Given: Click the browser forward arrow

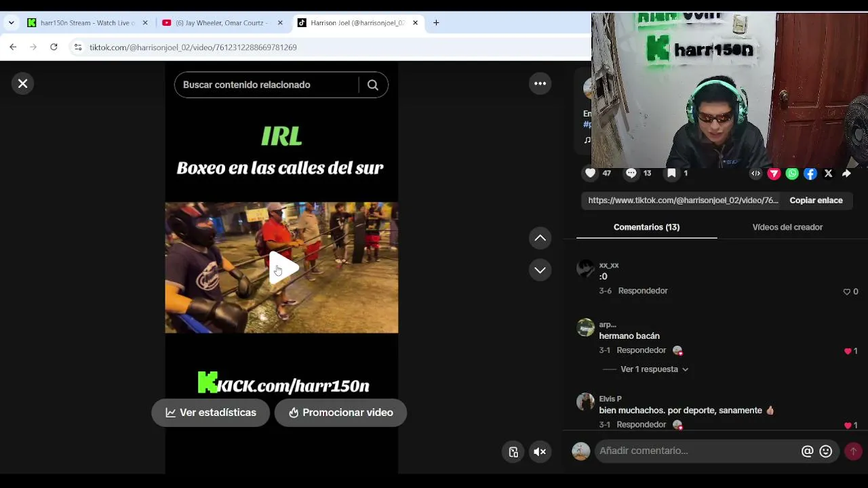Looking at the screenshot, I should [33, 47].
